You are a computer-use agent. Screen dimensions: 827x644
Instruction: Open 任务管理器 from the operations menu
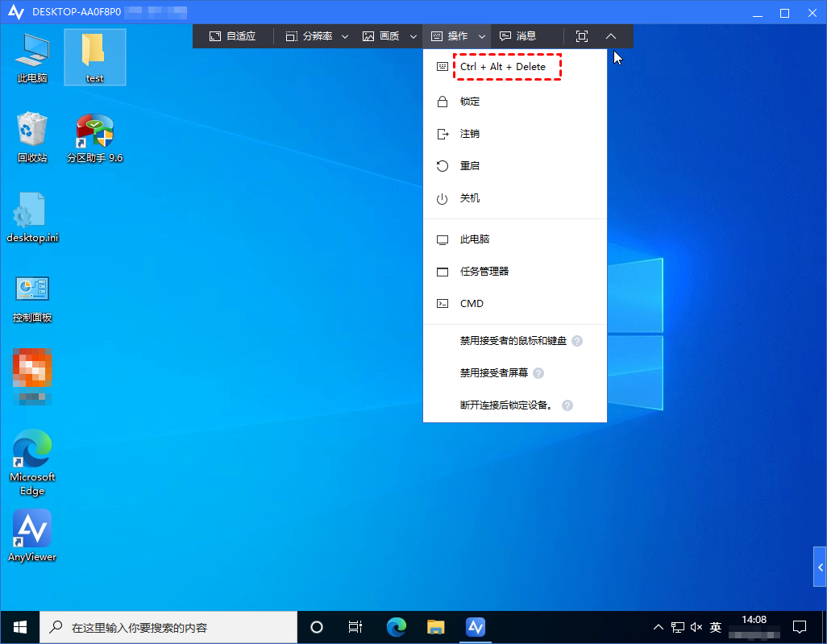pos(484,272)
